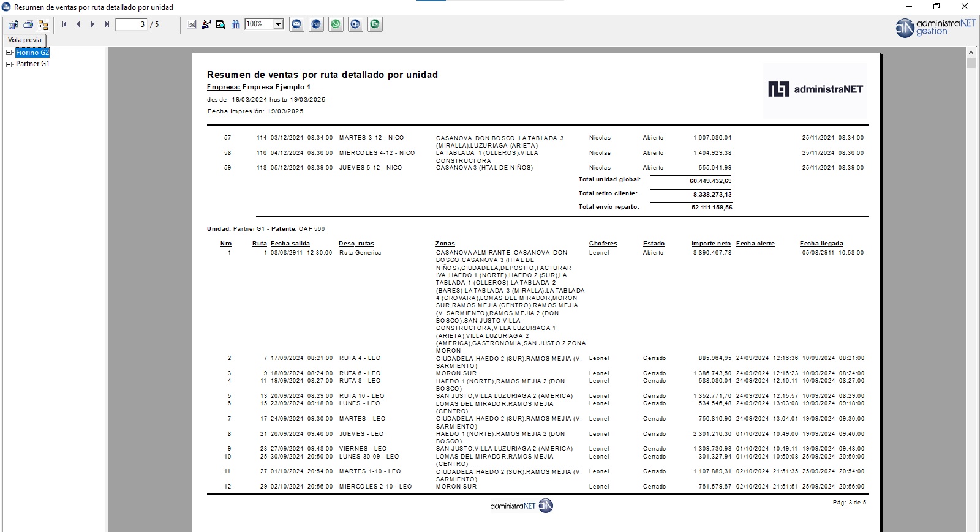The height and width of the screenshot is (532, 980).
Task: Click 'MIERCOLES 2-10 - LEO' route description
Action: (x=375, y=487)
